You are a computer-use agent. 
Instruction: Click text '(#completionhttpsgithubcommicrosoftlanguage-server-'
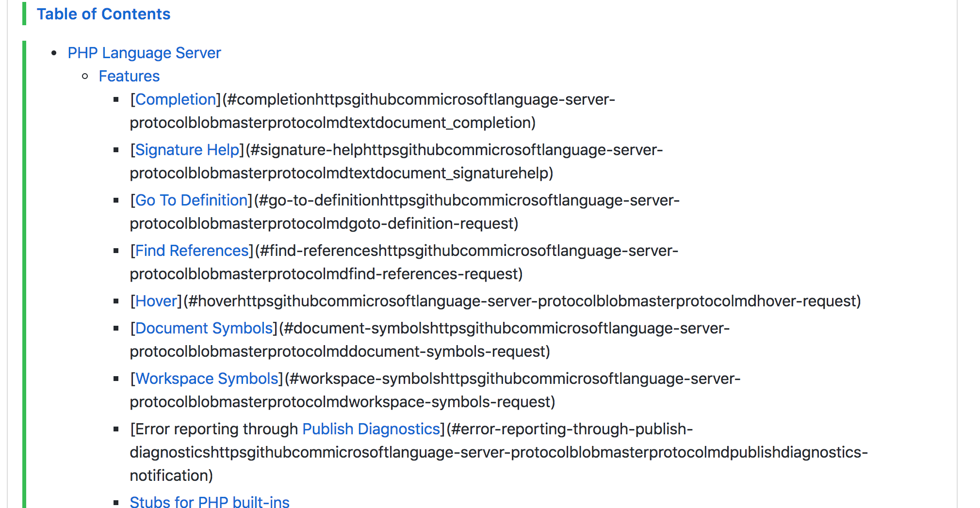419,99
